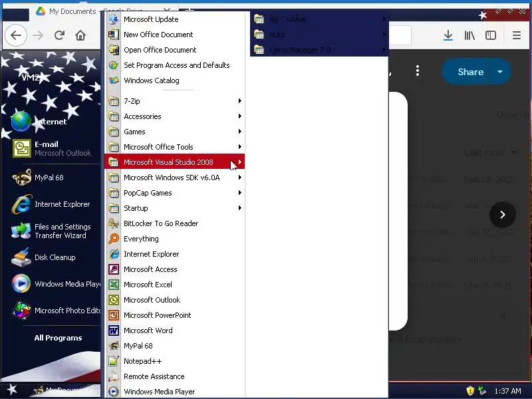Launch Notepad++
Viewport: 532px width, 399px height.
174,361
